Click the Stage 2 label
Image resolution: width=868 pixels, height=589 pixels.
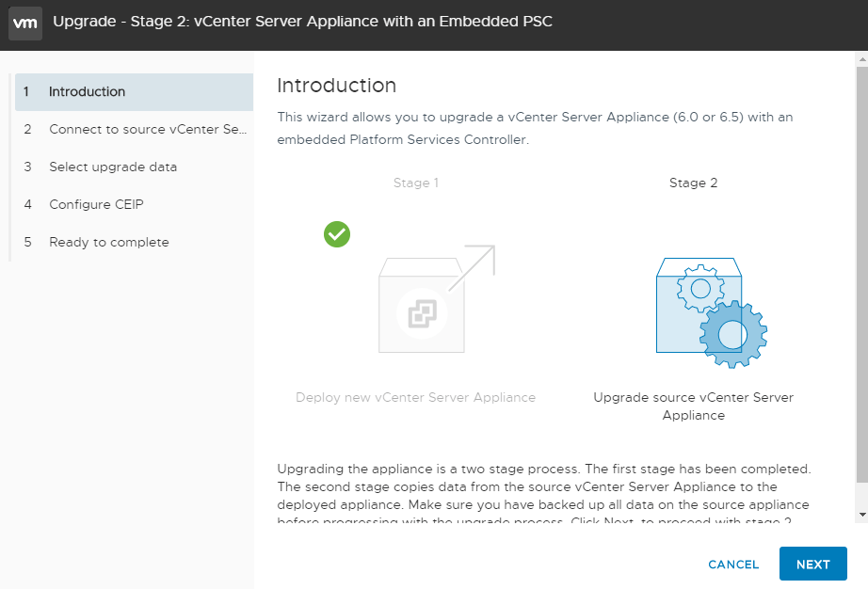pyautogui.click(x=693, y=183)
